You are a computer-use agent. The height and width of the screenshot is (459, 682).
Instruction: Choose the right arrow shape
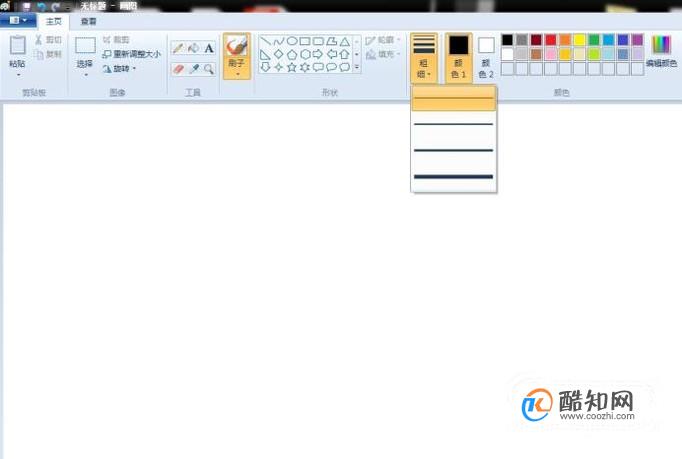318,54
